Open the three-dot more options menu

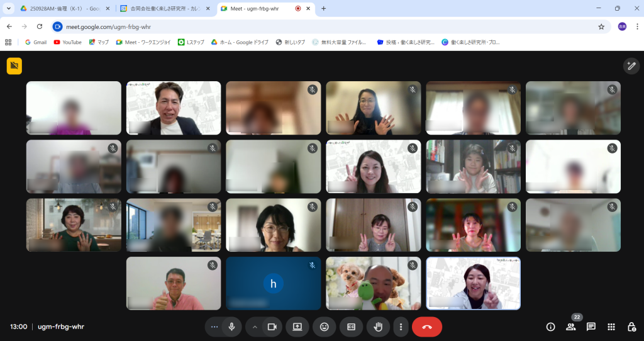(x=401, y=327)
